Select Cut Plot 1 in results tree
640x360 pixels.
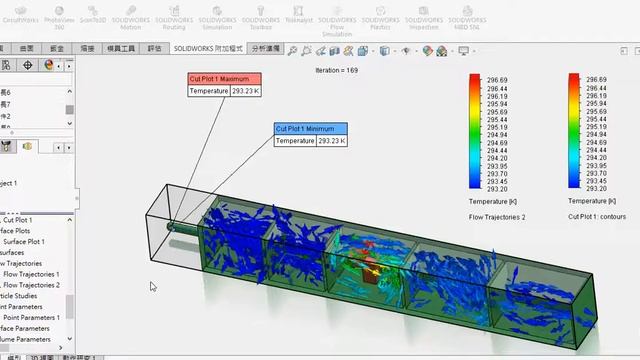tap(18, 220)
